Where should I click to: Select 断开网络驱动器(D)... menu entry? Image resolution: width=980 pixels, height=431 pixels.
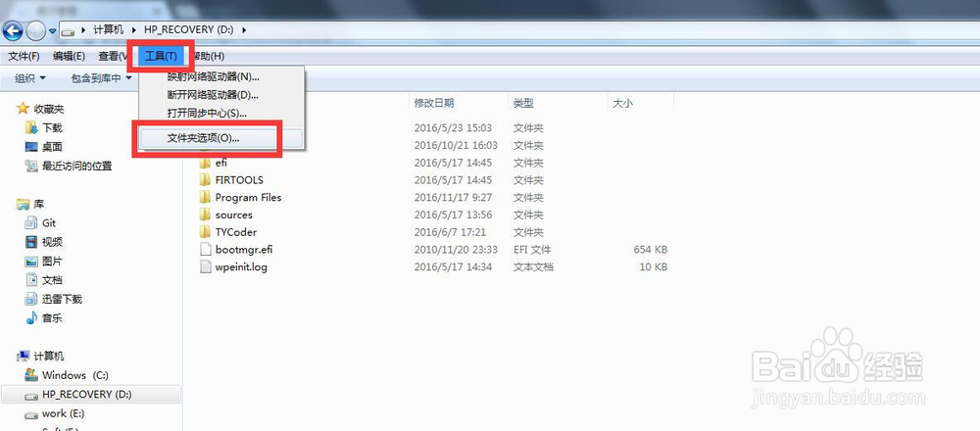(213, 96)
